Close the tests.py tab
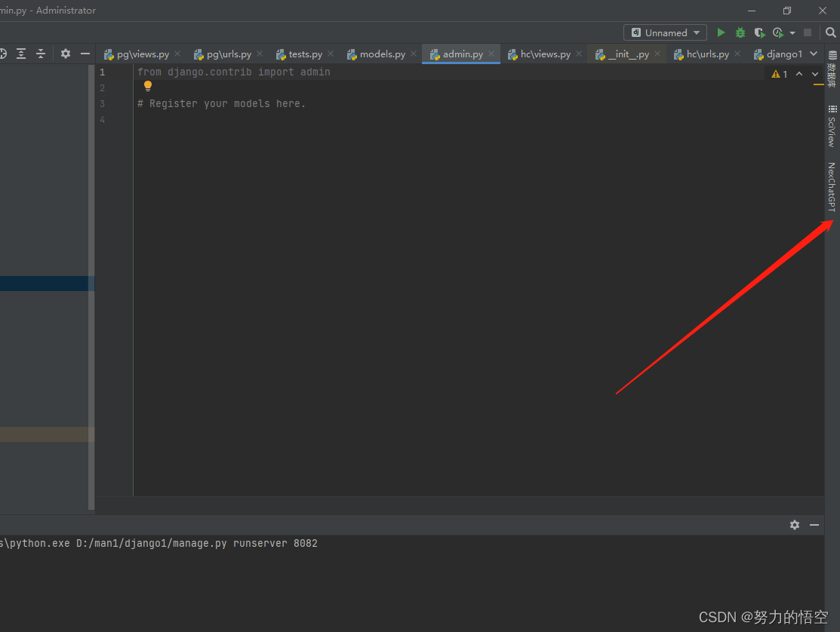Image resolution: width=840 pixels, height=632 pixels. 331,54
